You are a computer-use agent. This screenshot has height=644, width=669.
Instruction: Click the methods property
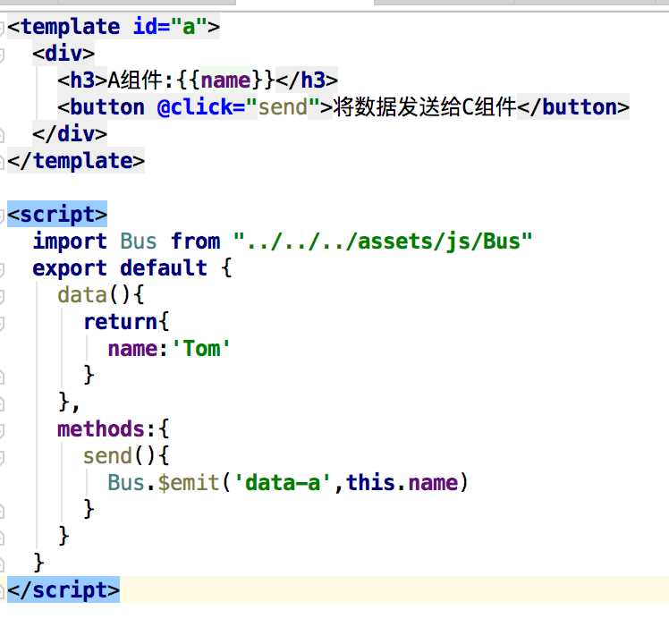tap(101, 429)
